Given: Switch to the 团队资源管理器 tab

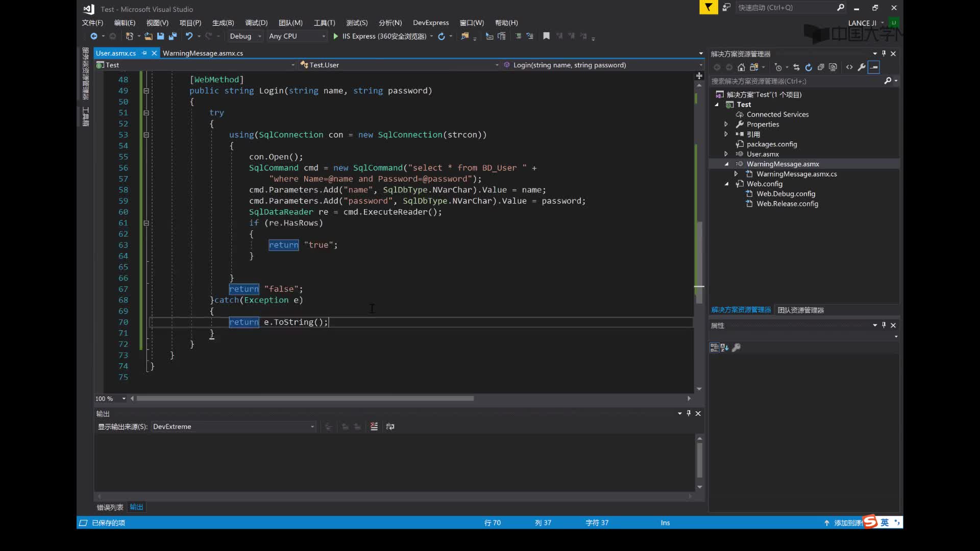Looking at the screenshot, I should tap(800, 310).
